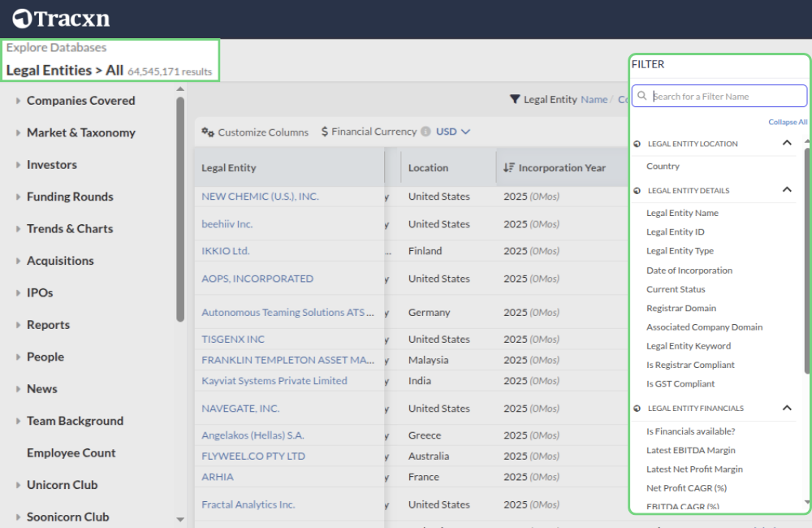Choose the Is GST Compliant filter
The height and width of the screenshot is (528, 812).
coord(680,384)
